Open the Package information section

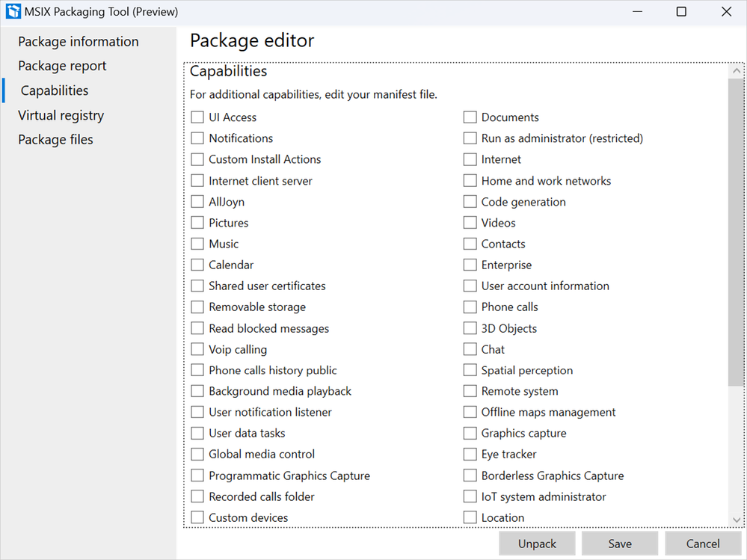point(78,41)
